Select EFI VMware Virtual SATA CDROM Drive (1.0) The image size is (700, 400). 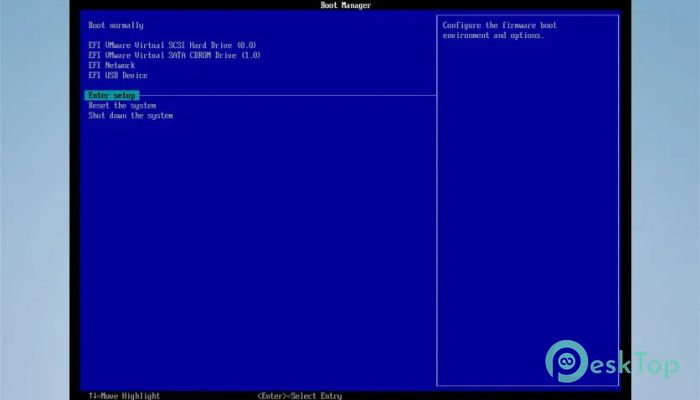[x=174, y=55]
